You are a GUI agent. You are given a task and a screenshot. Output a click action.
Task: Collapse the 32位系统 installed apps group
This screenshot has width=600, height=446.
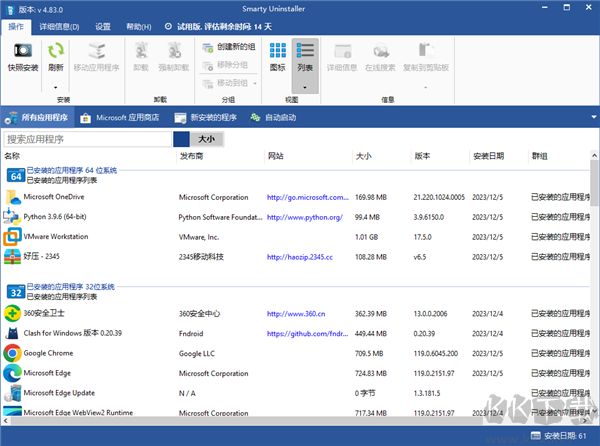16,291
